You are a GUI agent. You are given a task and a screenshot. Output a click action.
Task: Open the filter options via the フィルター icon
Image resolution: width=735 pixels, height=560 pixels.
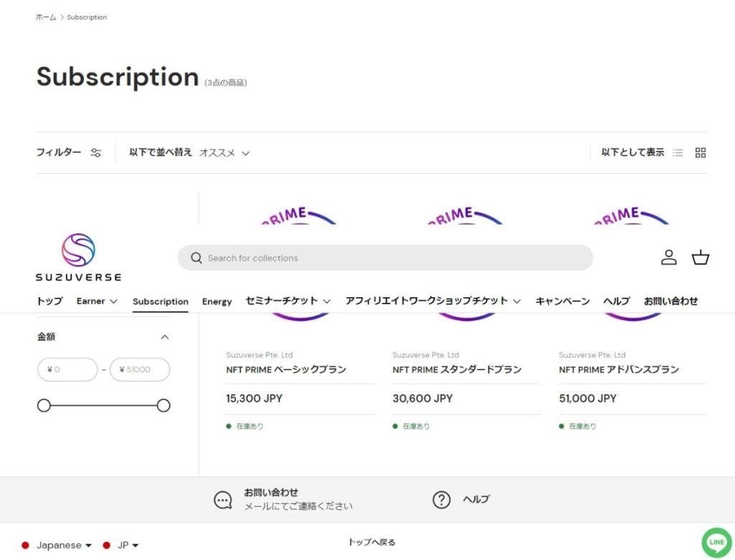[95, 152]
